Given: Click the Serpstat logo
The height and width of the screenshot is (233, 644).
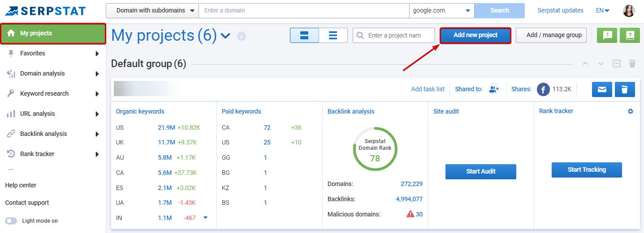Looking at the screenshot, I should pyautogui.click(x=46, y=11).
